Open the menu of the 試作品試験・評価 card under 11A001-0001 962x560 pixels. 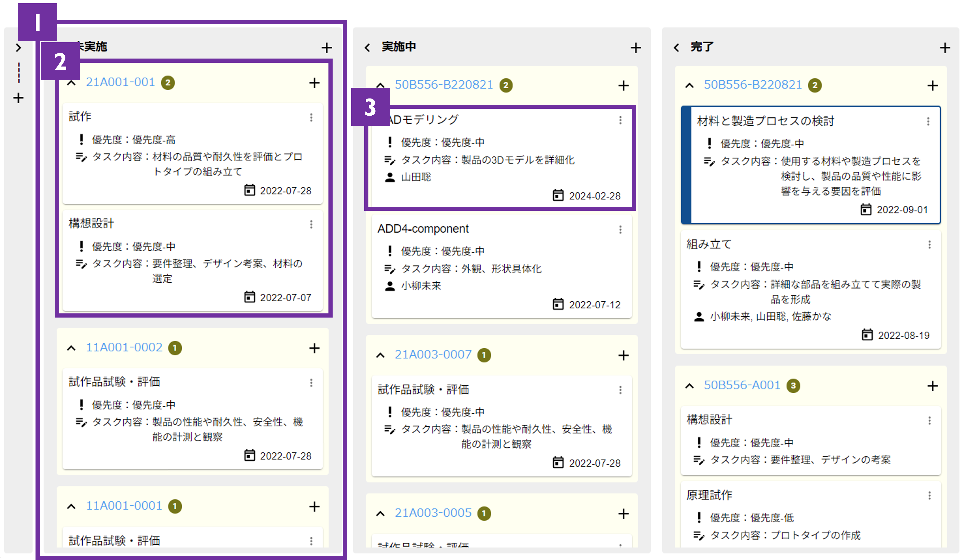[311, 541]
